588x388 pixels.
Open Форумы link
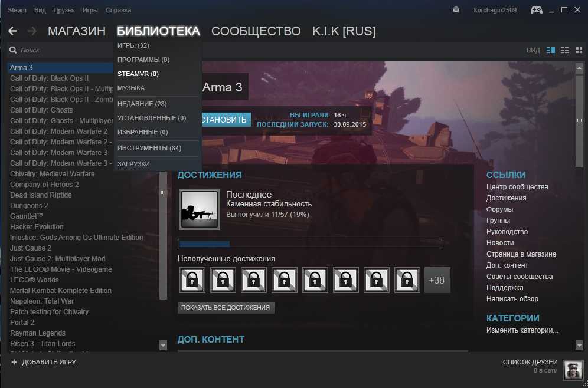pyautogui.click(x=499, y=209)
